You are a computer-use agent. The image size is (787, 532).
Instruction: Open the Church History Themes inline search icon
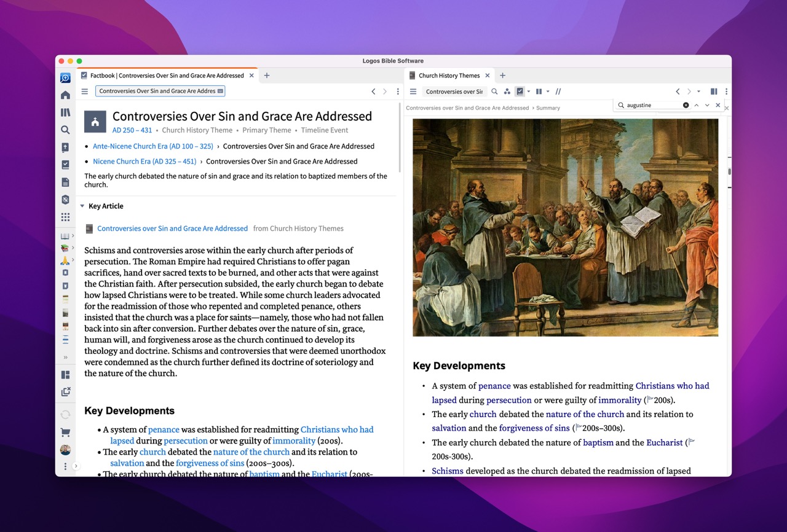[494, 92]
